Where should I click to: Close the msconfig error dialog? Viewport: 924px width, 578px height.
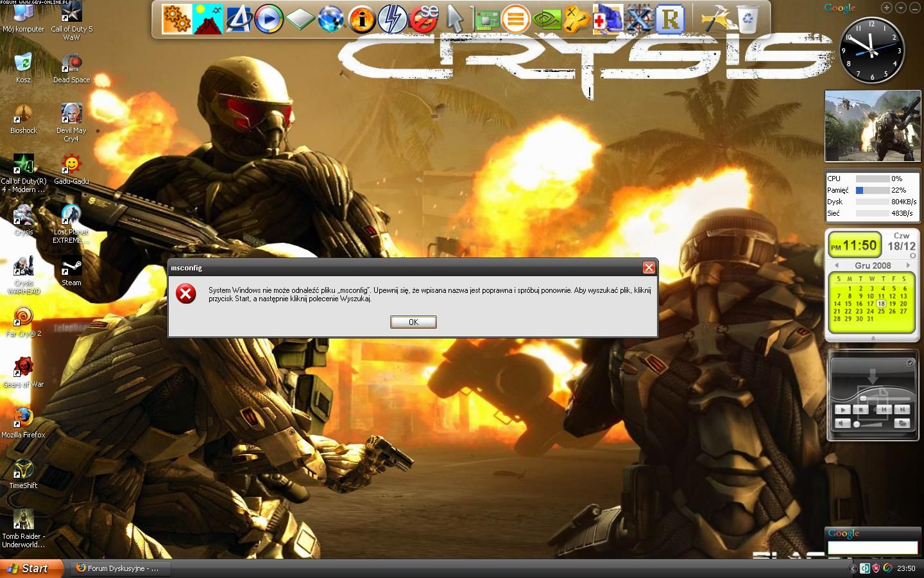click(x=649, y=267)
